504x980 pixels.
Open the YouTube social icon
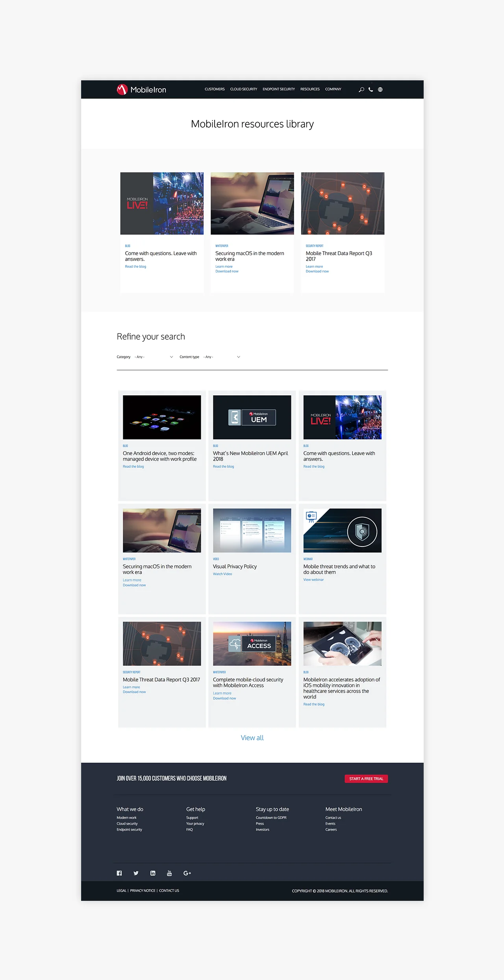click(169, 873)
